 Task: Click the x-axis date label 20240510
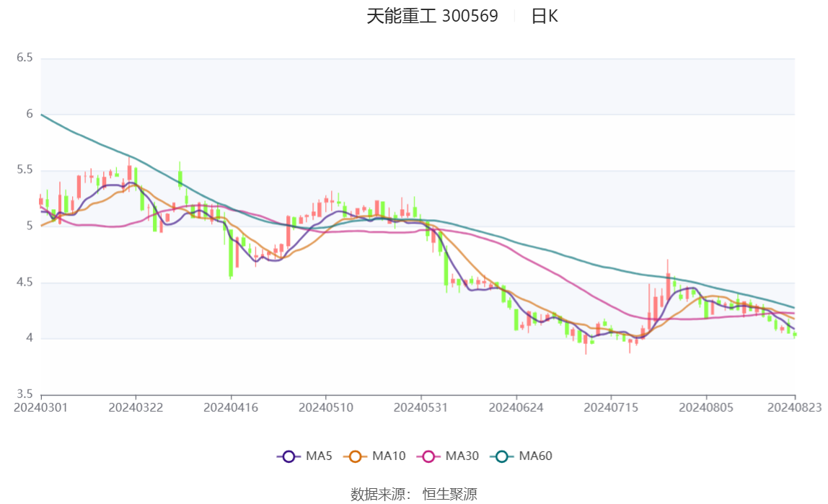click(x=326, y=407)
